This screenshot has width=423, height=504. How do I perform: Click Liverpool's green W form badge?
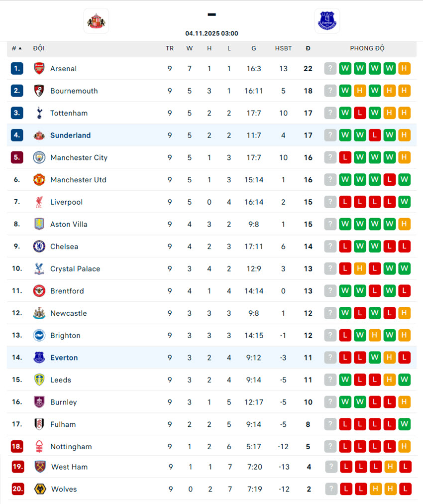pyautogui.click(x=405, y=202)
